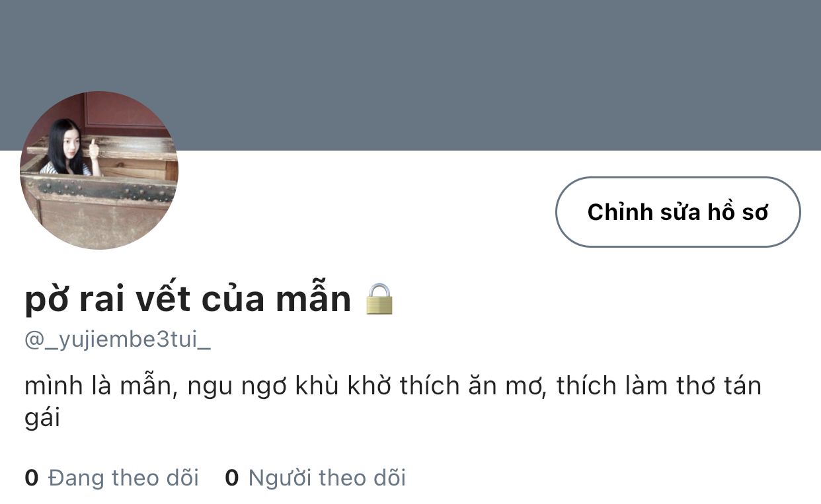Open the Người theo dõi followers list
The image size is (821, 504).
pos(315,477)
